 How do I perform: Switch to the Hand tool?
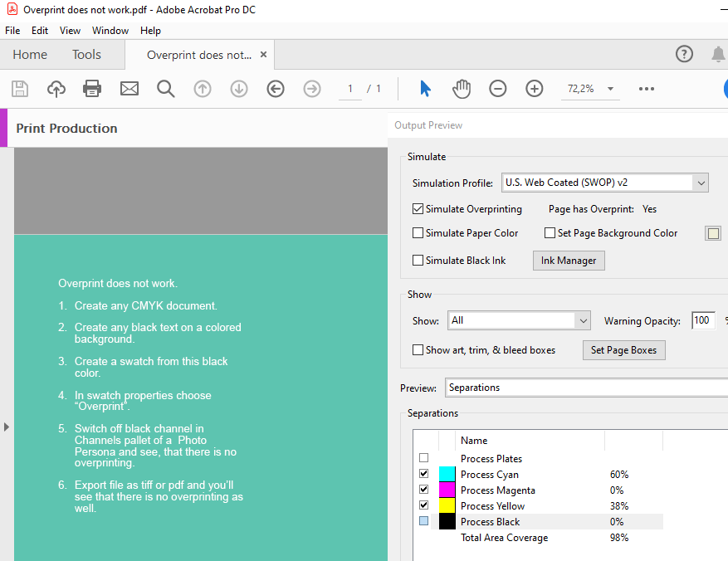(x=462, y=89)
